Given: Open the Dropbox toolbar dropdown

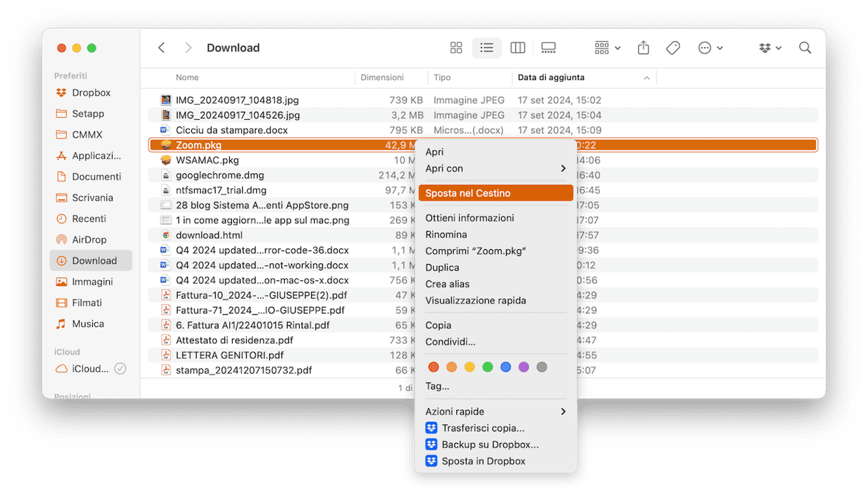Looking at the screenshot, I should (x=770, y=48).
